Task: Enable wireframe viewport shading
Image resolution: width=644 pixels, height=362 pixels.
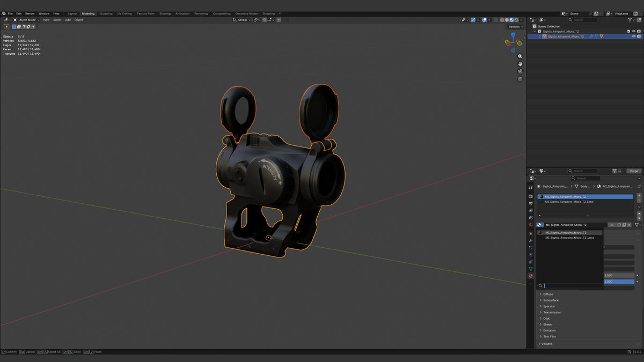Action: click(502, 20)
